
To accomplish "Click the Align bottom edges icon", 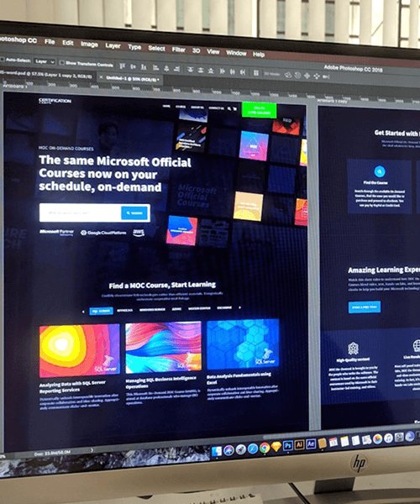I will (144, 67).
